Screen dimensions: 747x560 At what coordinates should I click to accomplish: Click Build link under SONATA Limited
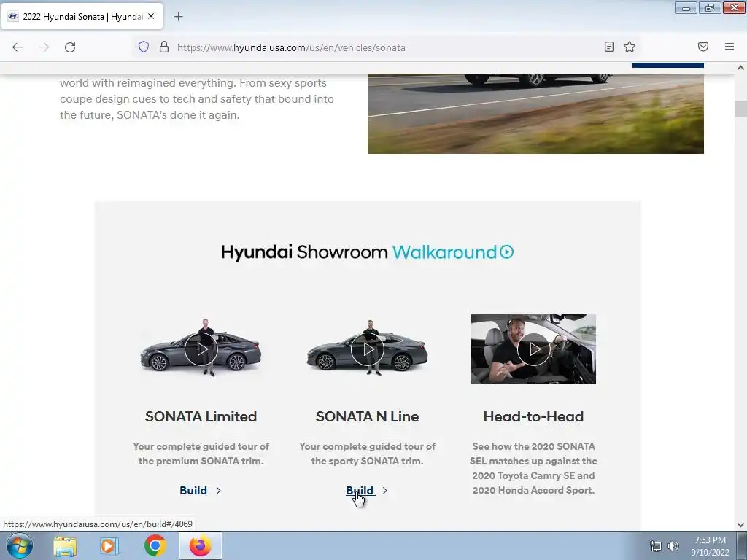click(x=193, y=491)
